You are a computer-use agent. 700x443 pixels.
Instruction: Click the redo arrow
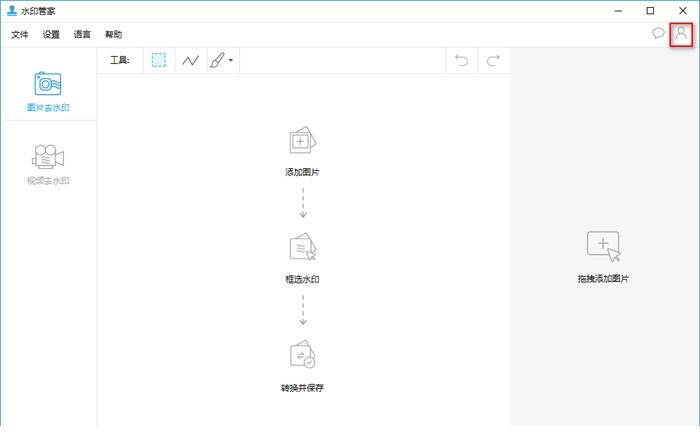tap(492, 60)
